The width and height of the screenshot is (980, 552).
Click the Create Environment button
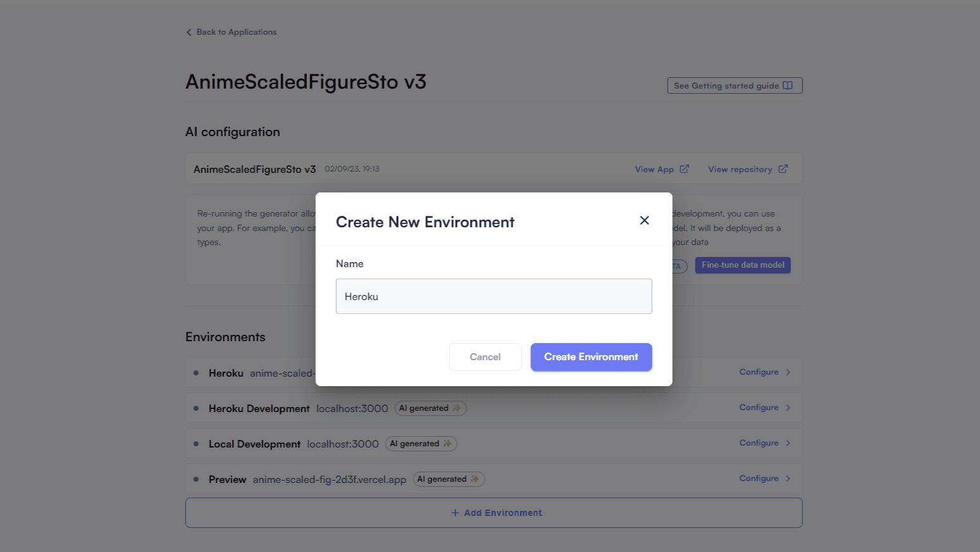click(x=591, y=357)
